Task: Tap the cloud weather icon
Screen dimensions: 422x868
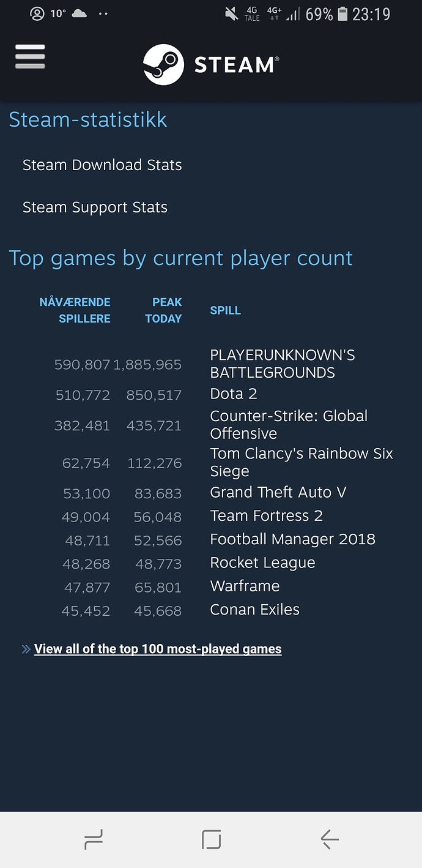Action: coord(80,13)
